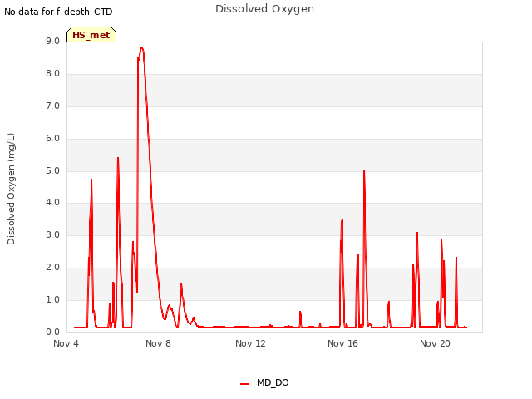Click the HS_met annotation label
This screenshot has width=532, height=399.
tap(91, 35)
